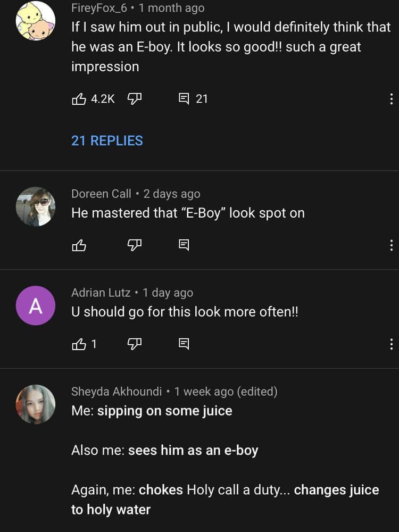Viewport: 399px width, 532px height.
Task: Reply to Doreen Call's comment
Action: [184, 245]
